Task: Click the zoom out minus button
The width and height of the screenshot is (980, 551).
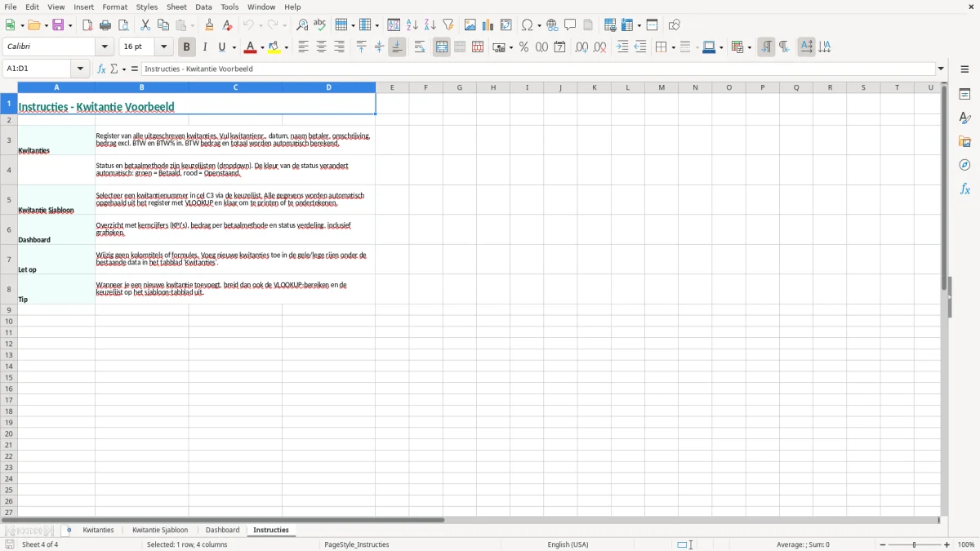Action: click(x=883, y=544)
